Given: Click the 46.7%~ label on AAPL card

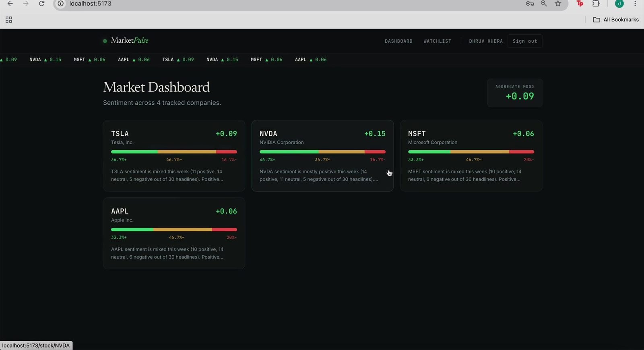Looking at the screenshot, I should click(177, 238).
